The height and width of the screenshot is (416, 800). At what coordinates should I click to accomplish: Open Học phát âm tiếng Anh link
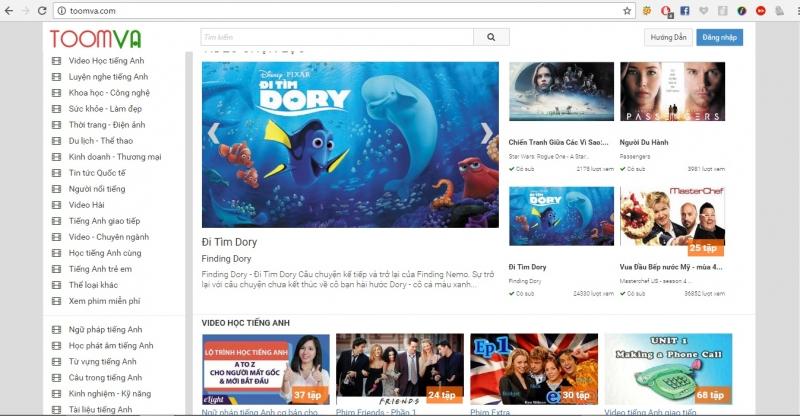coord(111,346)
